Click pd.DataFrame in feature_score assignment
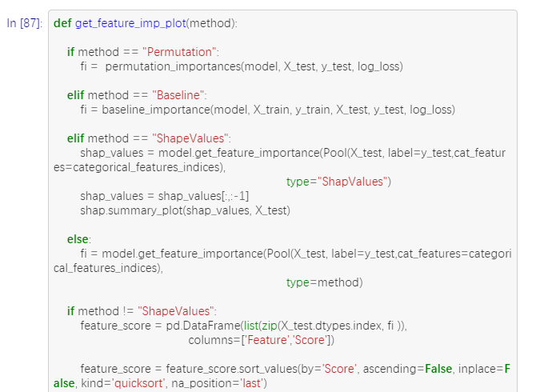The width and height of the screenshot is (540, 392). (203, 326)
